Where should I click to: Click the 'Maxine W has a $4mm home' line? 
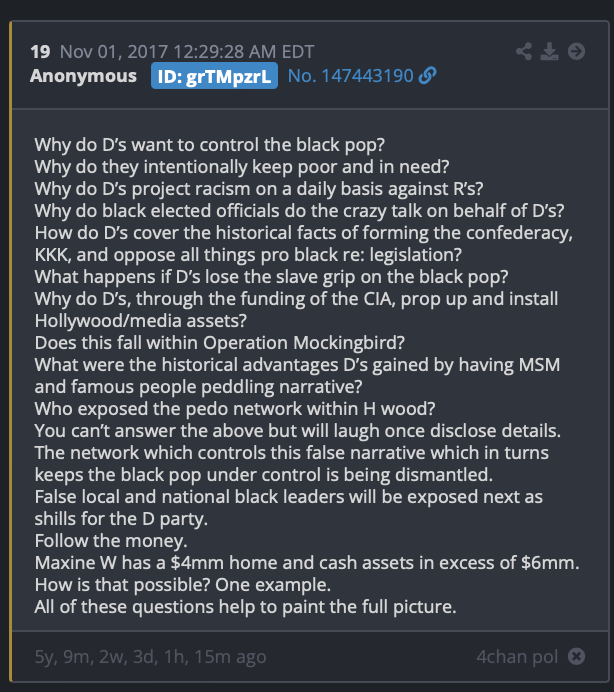click(x=307, y=563)
